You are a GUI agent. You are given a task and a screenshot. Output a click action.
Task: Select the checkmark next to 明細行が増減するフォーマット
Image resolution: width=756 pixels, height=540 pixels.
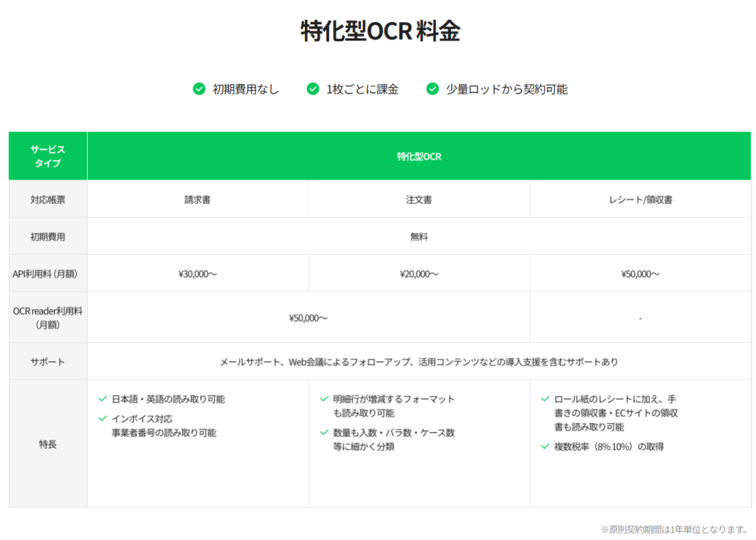pos(326,399)
